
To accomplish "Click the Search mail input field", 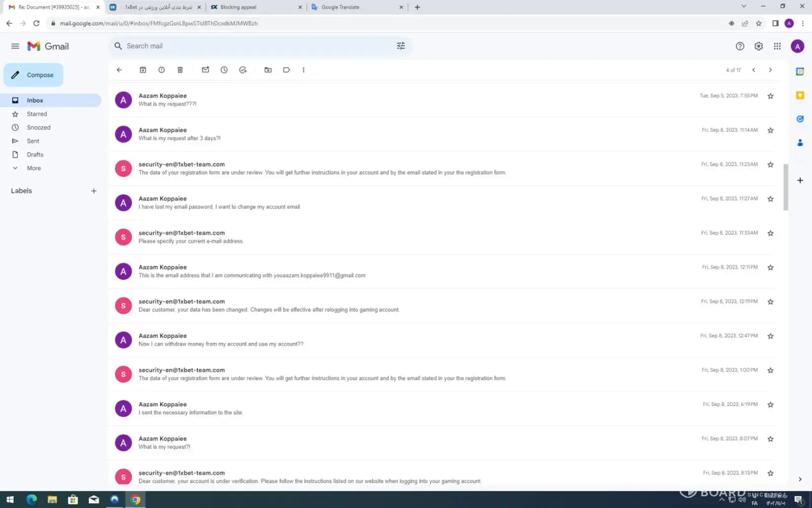I will [x=254, y=46].
